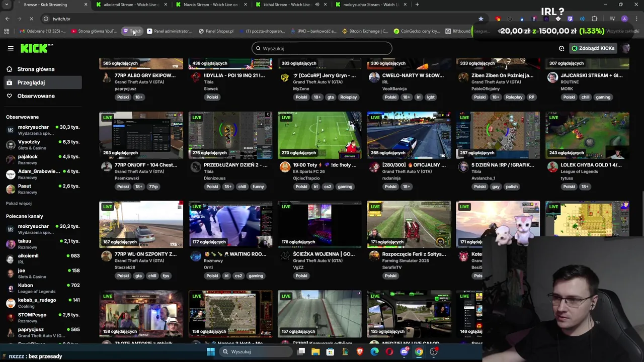Open Discord from taskbar

[404, 351]
